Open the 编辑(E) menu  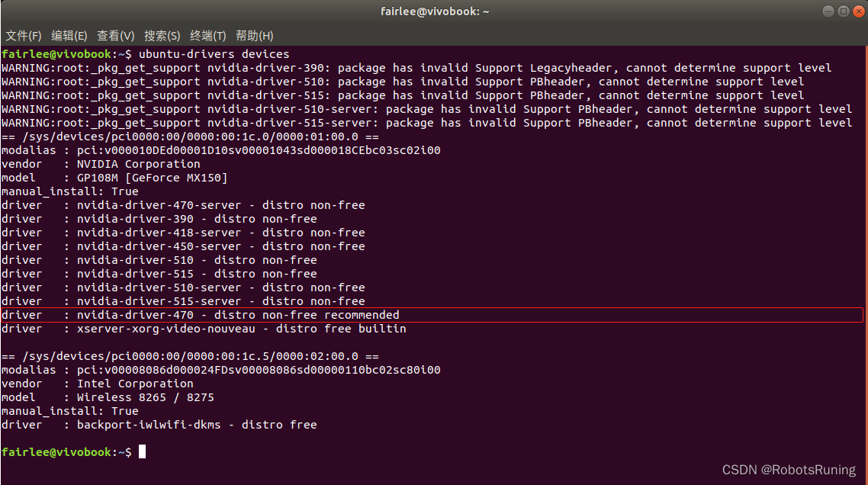click(x=69, y=36)
